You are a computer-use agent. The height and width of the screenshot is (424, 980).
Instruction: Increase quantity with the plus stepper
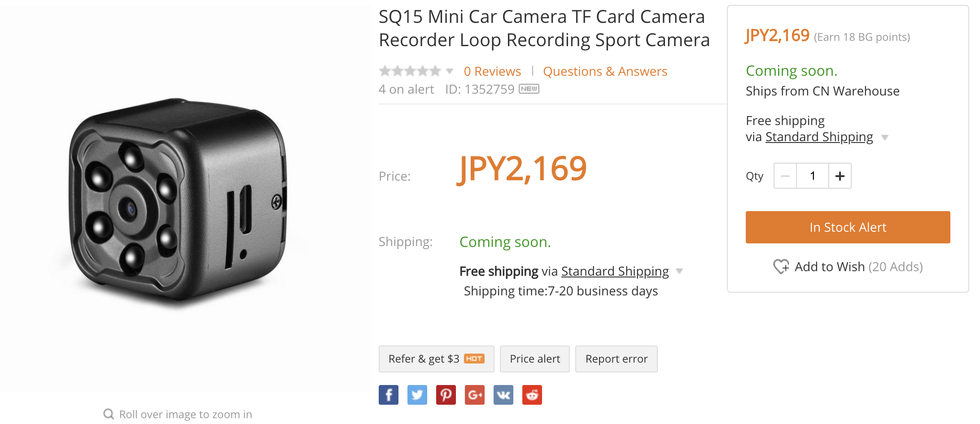tap(839, 176)
